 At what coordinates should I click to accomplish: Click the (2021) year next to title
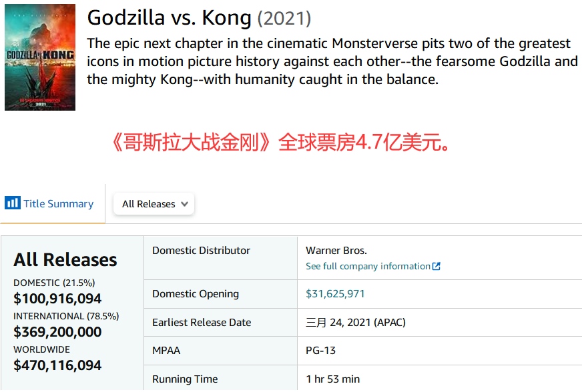284,19
